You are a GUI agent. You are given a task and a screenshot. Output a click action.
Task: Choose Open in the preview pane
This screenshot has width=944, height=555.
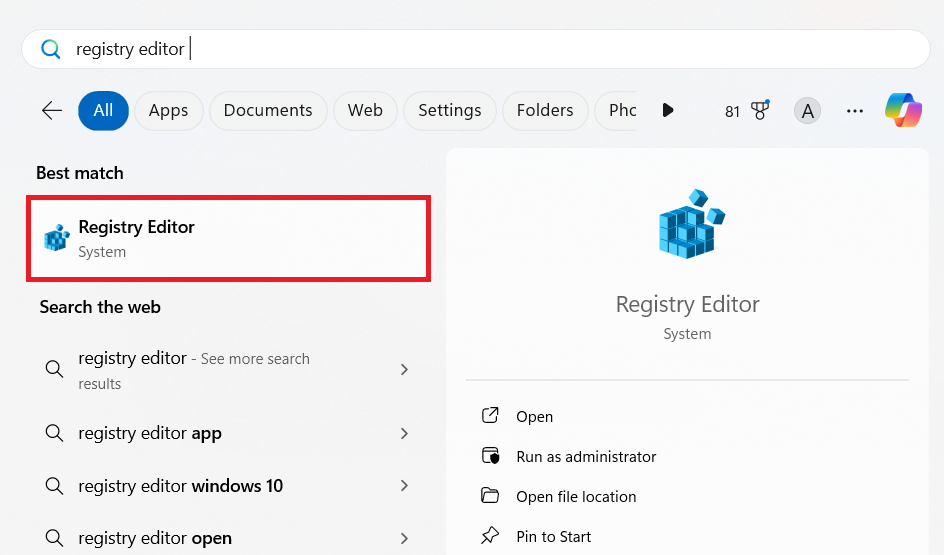535,417
